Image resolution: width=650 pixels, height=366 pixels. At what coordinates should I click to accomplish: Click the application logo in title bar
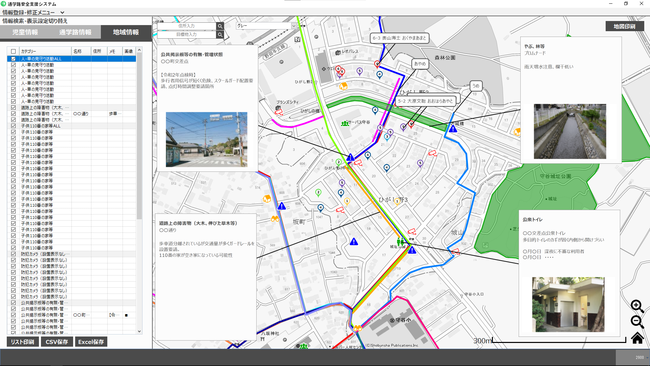point(4,3)
